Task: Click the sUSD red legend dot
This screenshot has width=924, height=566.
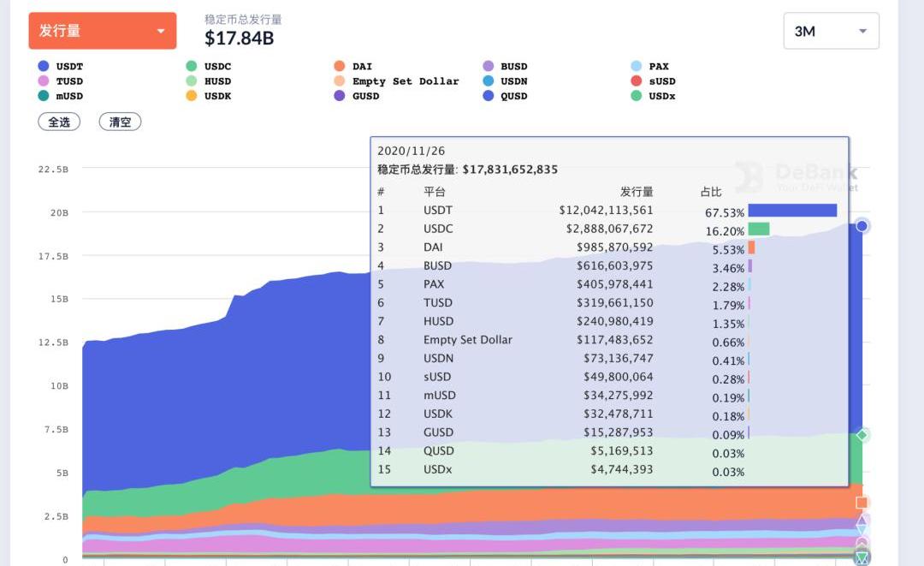Action: pyautogui.click(x=636, y=80)
